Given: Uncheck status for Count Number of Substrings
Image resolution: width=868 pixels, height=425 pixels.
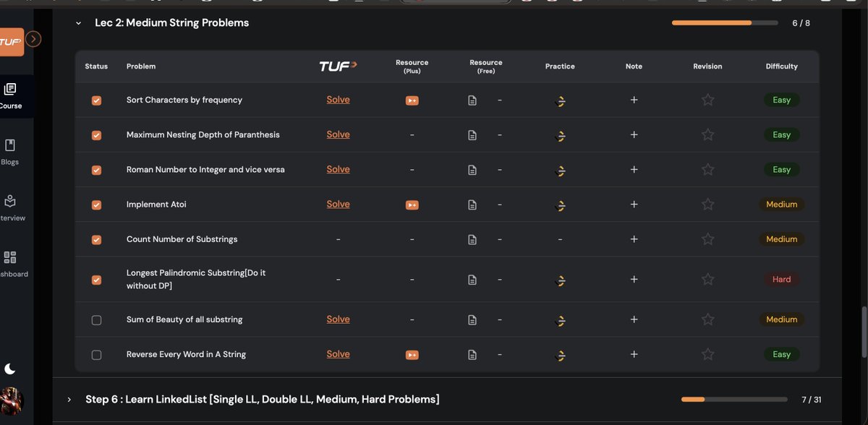Looking at the screenshot, I should point(96,239).
